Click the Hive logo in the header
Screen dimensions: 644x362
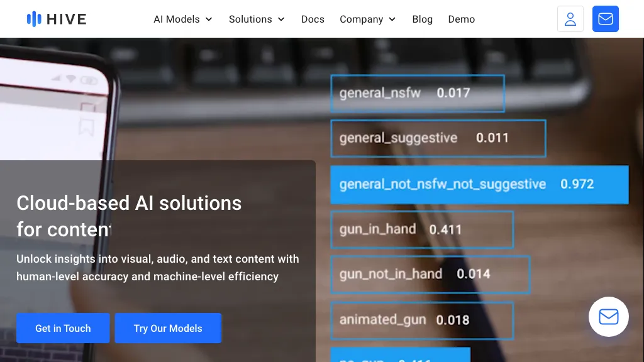click(x=57, y=19)
